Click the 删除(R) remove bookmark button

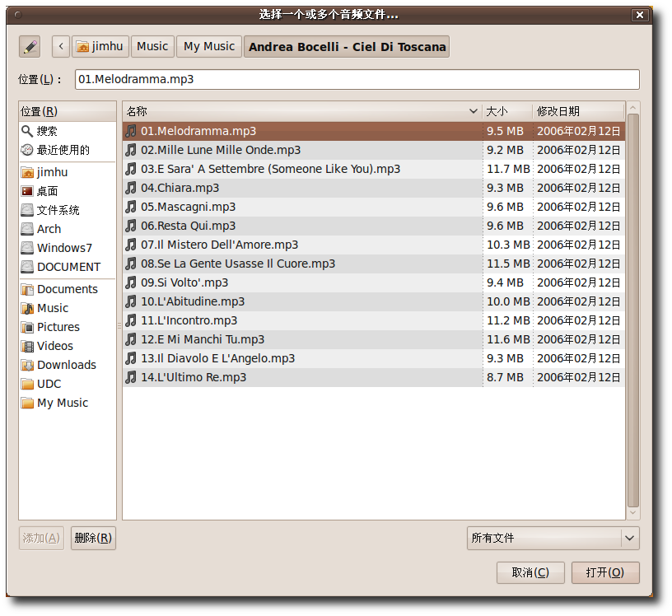[93, 538]
